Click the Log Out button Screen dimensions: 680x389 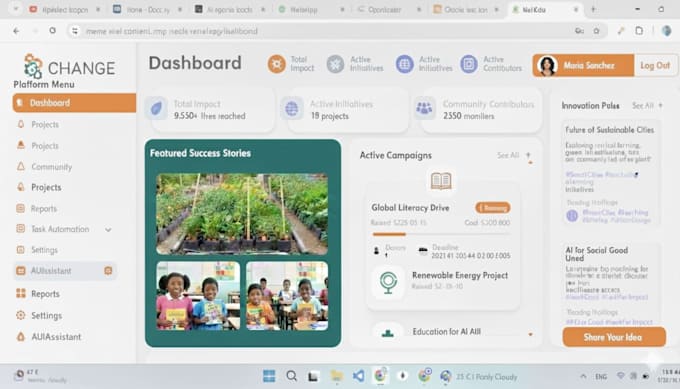(x=655, y=65)
